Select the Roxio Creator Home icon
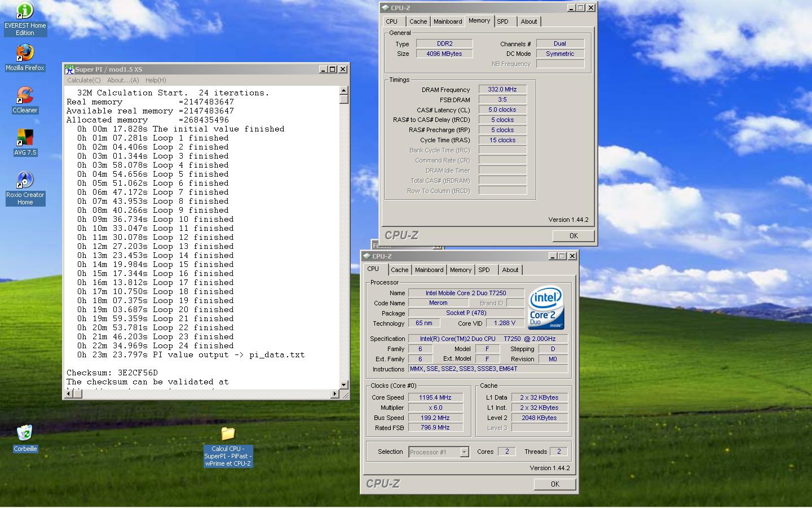This screenshot has height=508, width=812. tap(25, 189)
